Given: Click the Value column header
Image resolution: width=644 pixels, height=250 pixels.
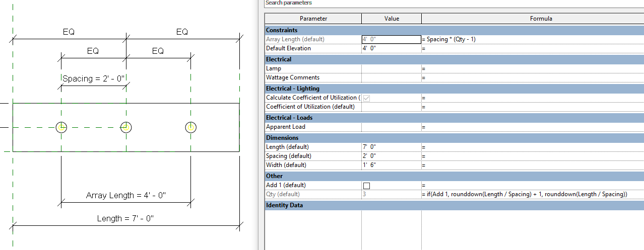Looking at the screenshot, I should click(x=392, y=19).
